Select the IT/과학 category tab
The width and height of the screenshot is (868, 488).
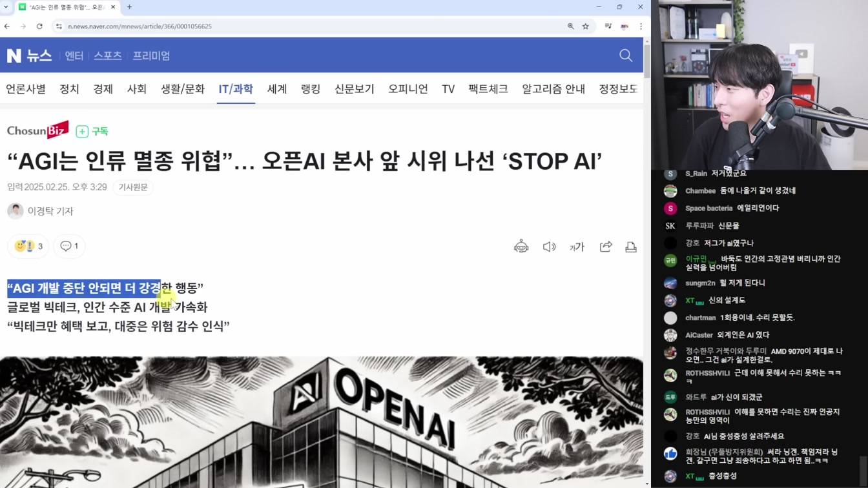click(x=236, y=89)
